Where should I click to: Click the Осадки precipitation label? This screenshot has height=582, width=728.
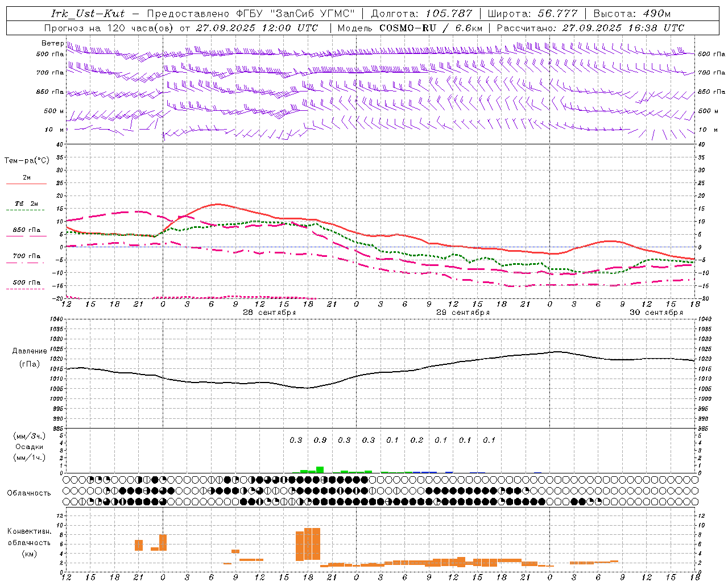coord(30,447)
